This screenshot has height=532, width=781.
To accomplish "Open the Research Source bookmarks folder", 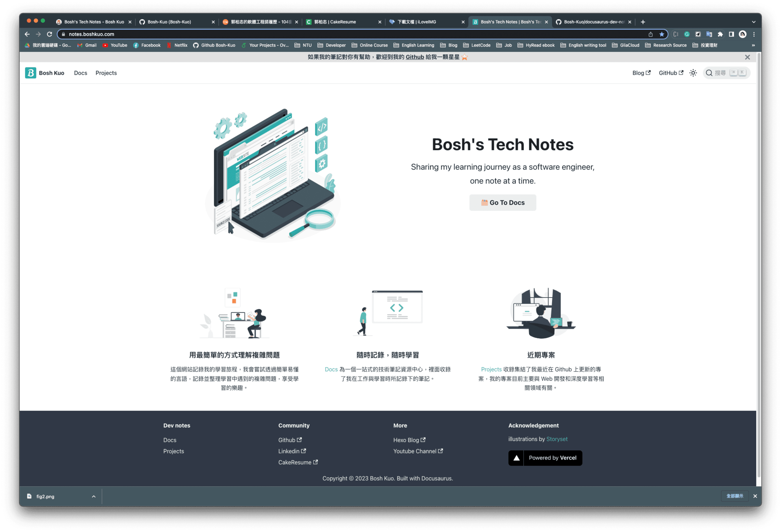I will coord(666,45).
